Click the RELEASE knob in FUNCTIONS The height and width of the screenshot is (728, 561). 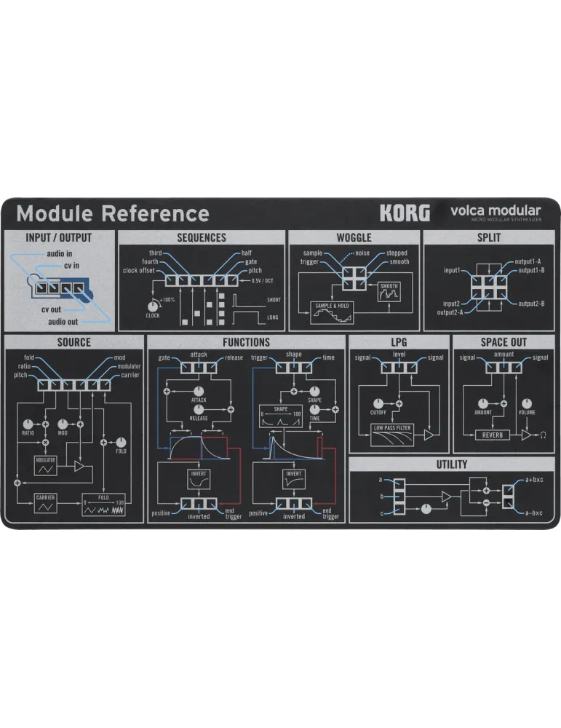199,409
